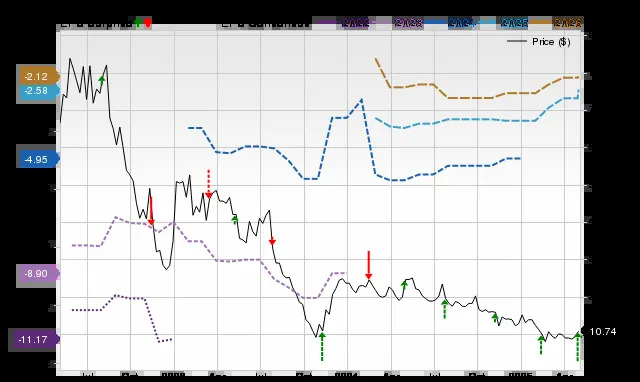Click the red dotted down arrow marker
Viewport: 640px width, 382px height.
[x=209, y=184]
